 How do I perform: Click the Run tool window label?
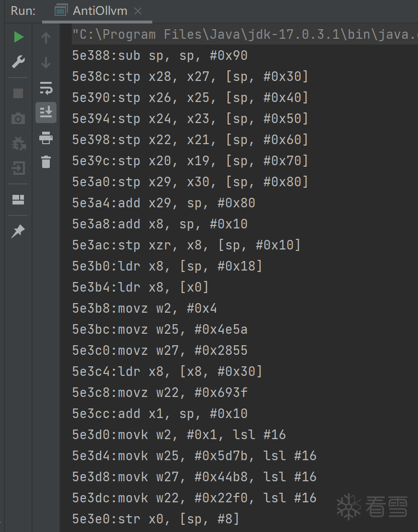pyautogui.click(x=23, y=11)
